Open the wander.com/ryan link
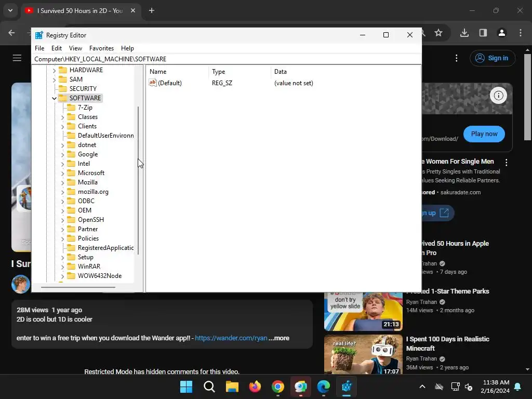 pyautogui.click(x=231, y=338)
